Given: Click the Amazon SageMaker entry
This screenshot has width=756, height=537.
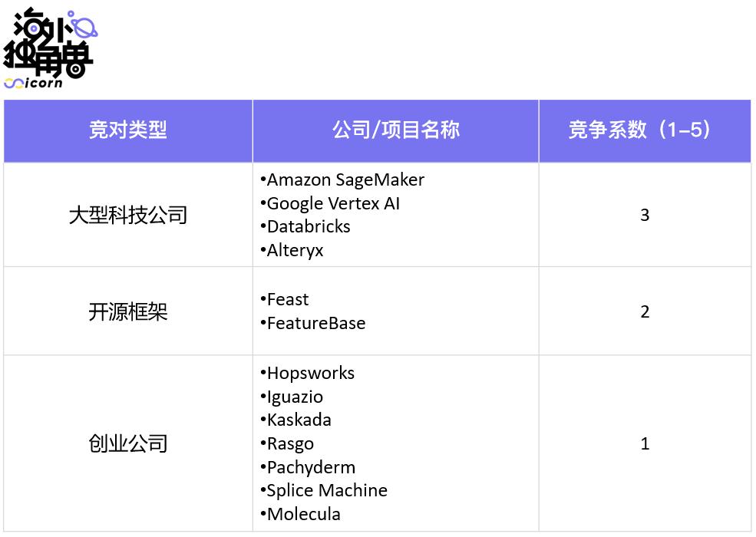Looking at the screenshot, I should [x=345, y=180].
